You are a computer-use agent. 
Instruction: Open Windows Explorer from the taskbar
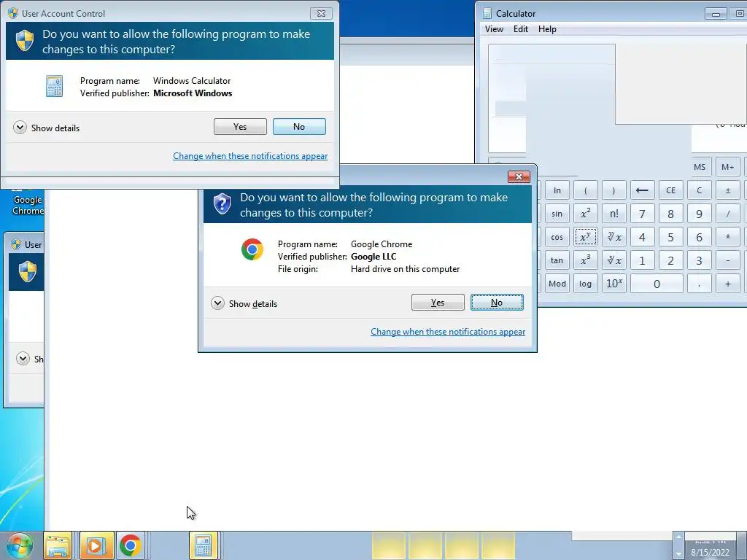pos(58,545)
